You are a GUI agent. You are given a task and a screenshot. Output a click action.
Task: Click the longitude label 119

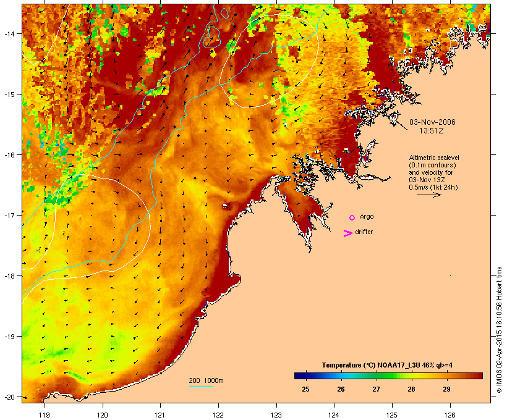pyautogui.click(x=45, y=415)
